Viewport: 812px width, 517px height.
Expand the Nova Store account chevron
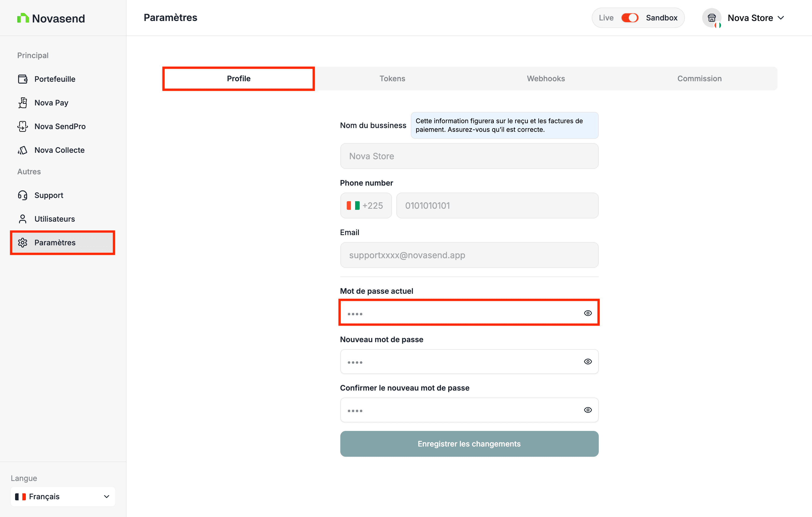point(781,18)
